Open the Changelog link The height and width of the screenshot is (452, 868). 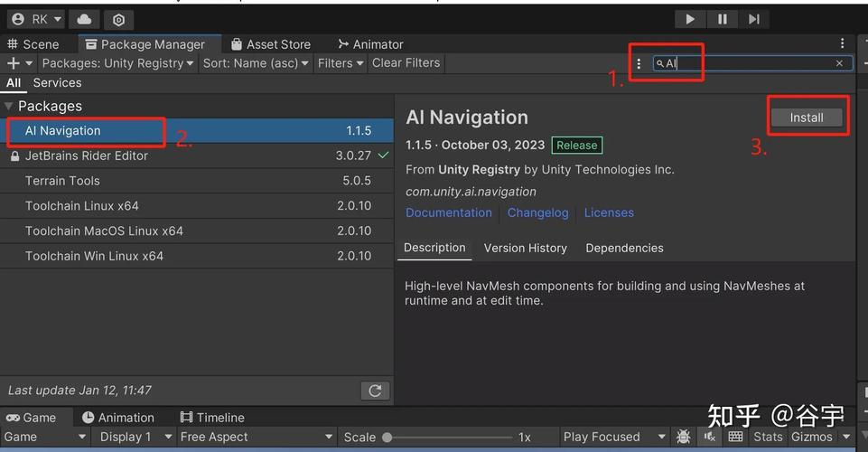click(x=537, y=212)
